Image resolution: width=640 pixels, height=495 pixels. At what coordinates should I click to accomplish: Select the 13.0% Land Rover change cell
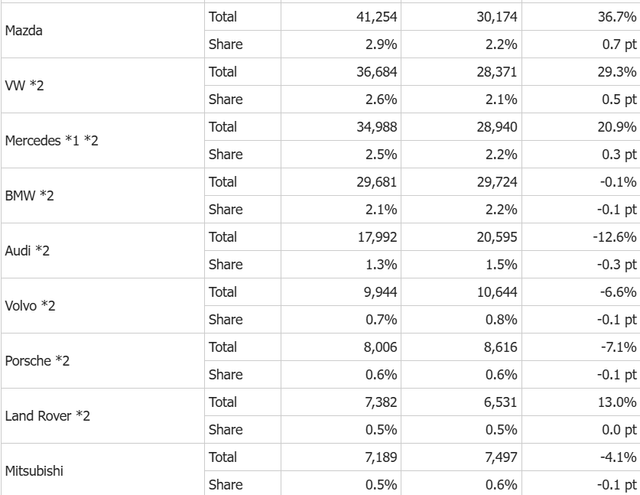(617, 402)
